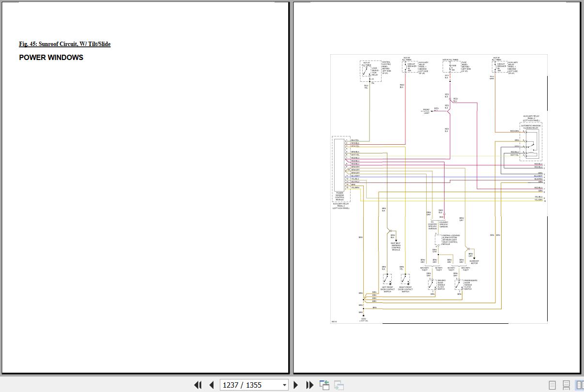This screenshot has height=392, width=584.
Task: Click the LEFT FRONT DOOR CONTACT SWITCH label
Action: click(387, 290)
